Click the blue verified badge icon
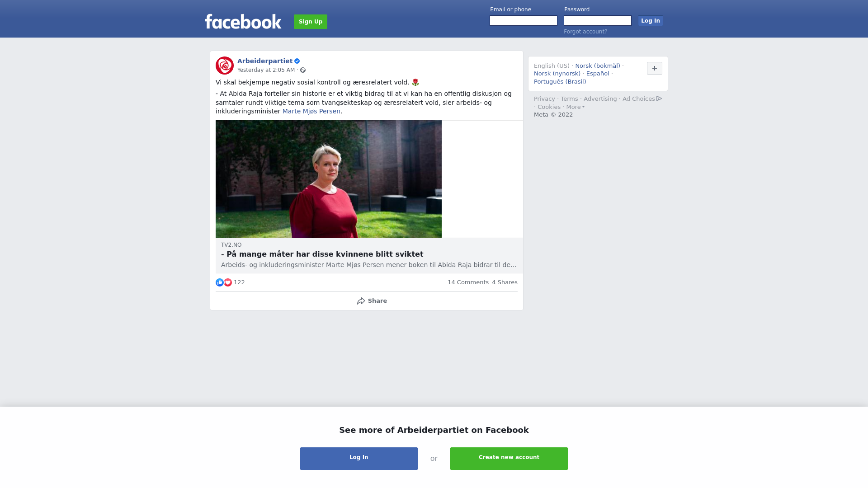 [297, 61]
